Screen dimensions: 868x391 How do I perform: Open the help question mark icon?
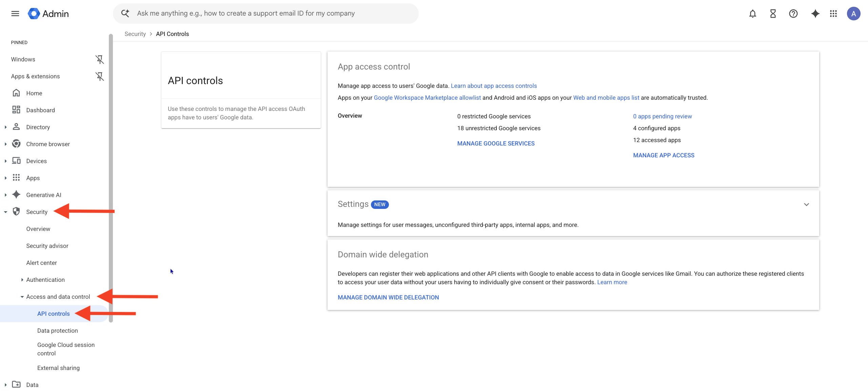click(x=793, y=14)
